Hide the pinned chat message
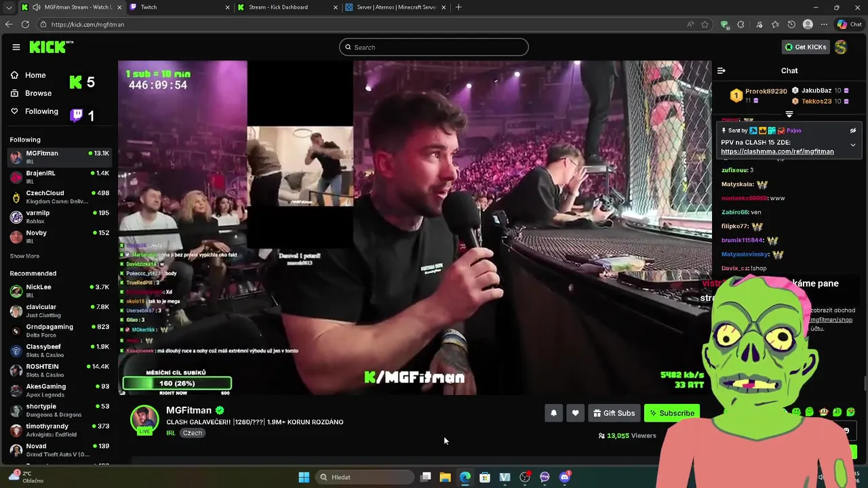The width and height of the screenshot is (868, 488). (x=853, y=131)
